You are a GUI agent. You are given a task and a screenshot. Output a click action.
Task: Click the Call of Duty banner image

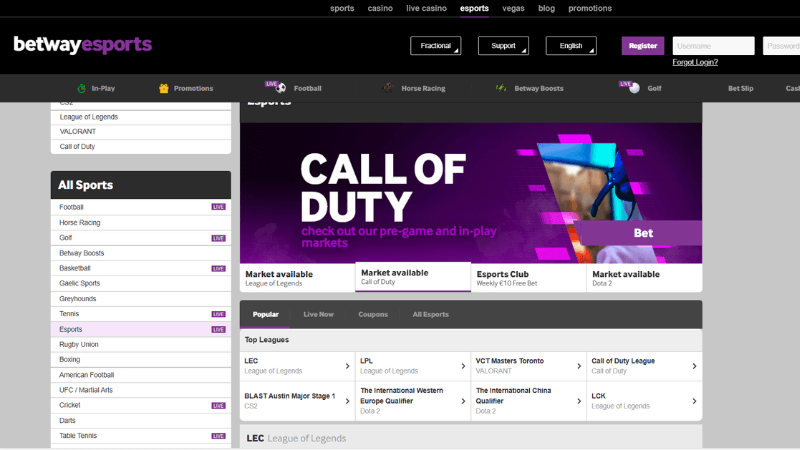click(471, 193)
